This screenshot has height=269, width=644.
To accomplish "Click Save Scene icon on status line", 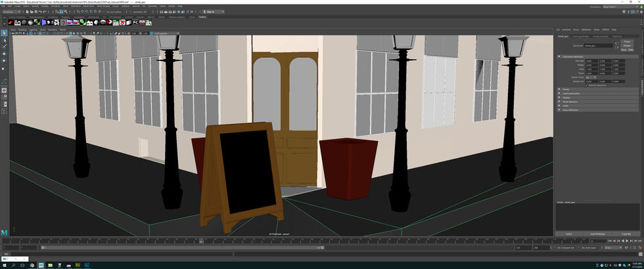I will pos(35,12).
